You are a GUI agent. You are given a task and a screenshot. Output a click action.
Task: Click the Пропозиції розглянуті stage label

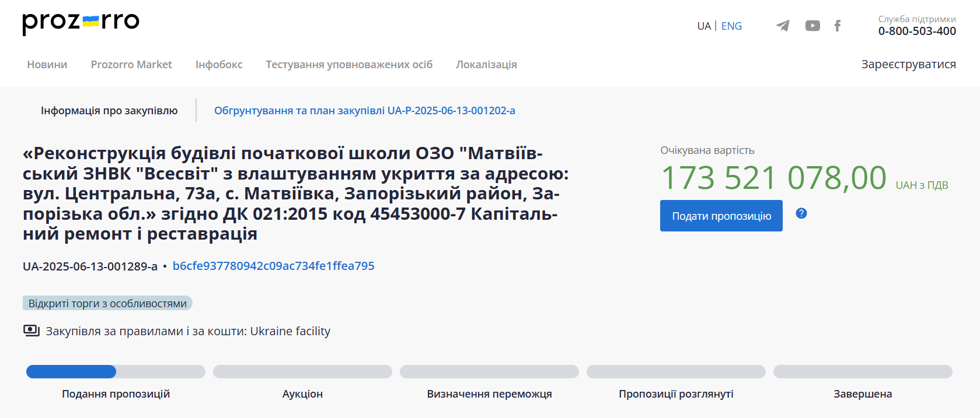tap(676, 394)
